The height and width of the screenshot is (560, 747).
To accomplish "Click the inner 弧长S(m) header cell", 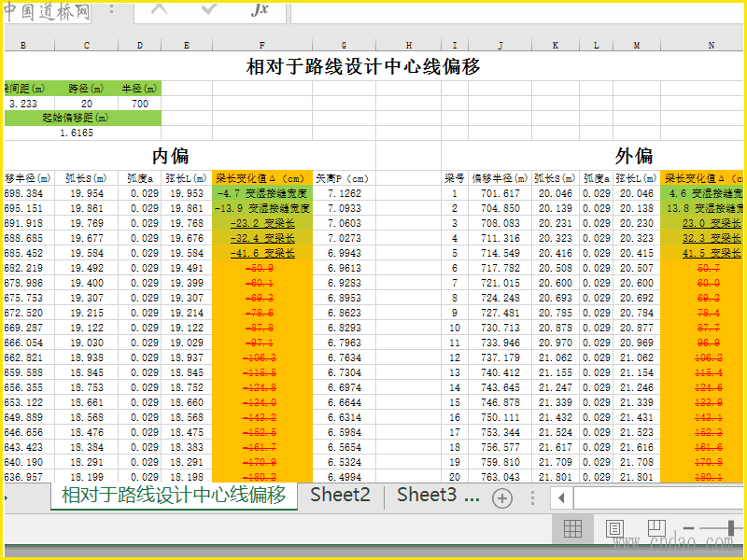I will 86,178.
